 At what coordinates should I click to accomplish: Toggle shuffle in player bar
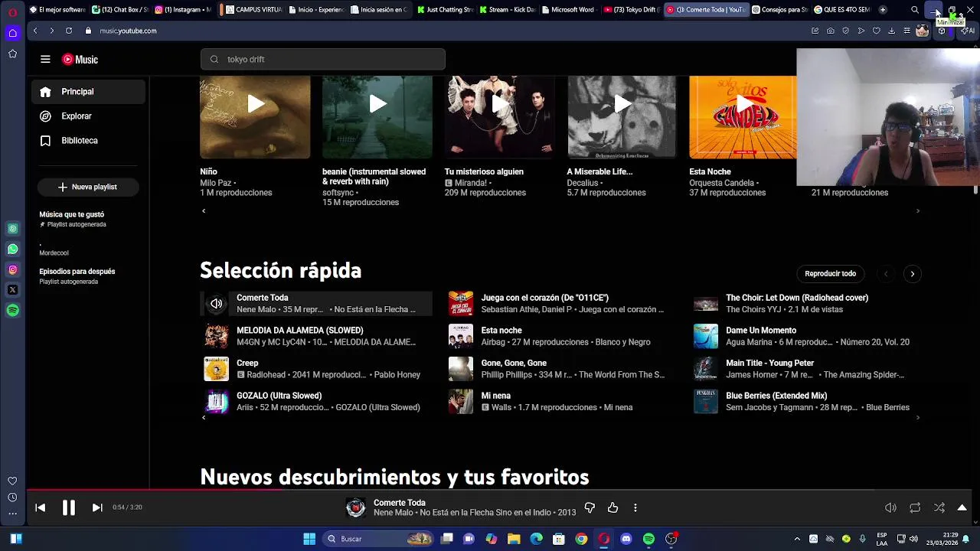point(939,507)
